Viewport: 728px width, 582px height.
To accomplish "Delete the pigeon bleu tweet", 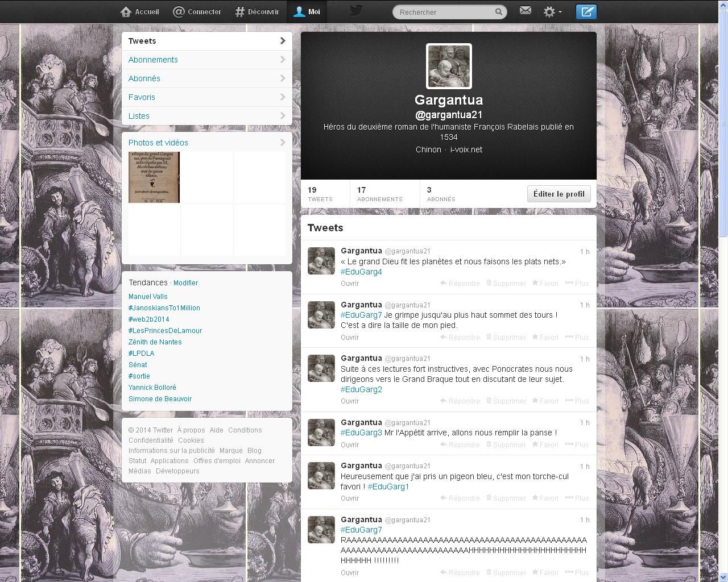I will pyautogui.click(x=506, y=498).
